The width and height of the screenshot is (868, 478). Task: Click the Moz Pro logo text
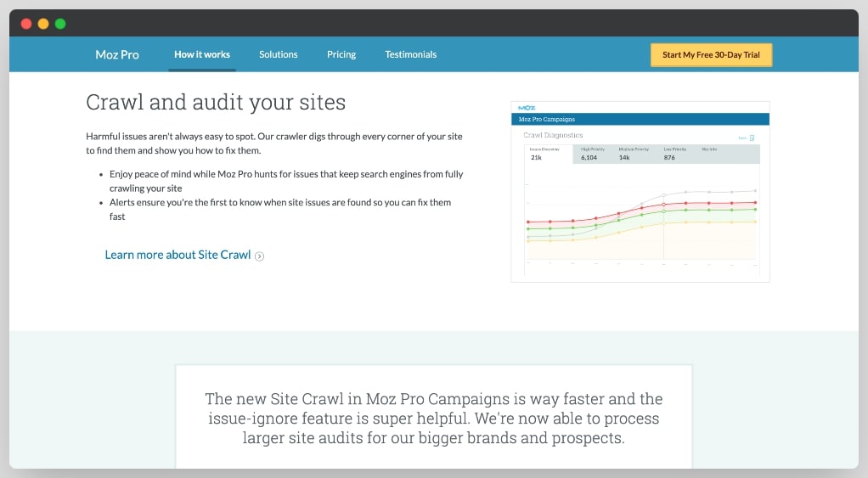(117, 54)
